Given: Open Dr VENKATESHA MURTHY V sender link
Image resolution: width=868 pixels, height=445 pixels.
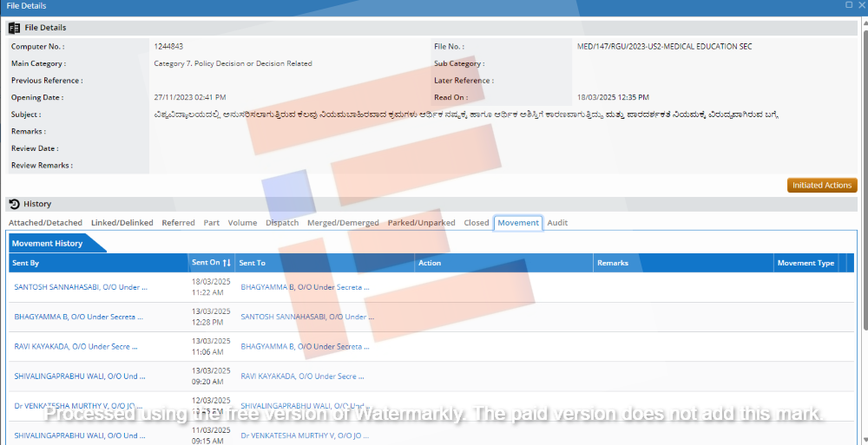Looking at the screenshot, I should pos(80,405).
